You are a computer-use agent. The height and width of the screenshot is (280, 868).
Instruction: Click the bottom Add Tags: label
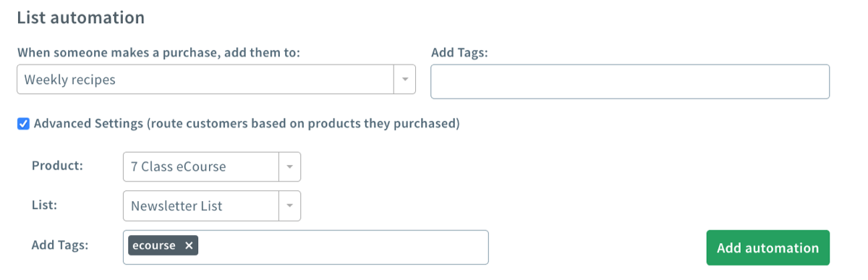pos(60,245)
